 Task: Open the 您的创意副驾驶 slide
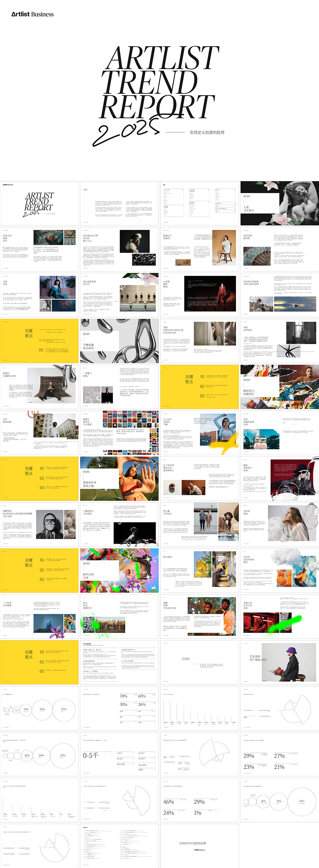click(x=280, y=249)
